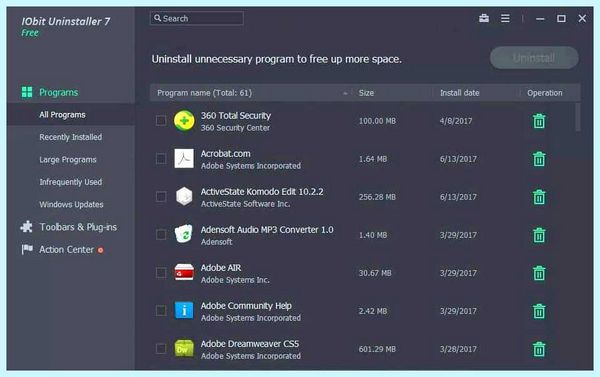This screenshot has width=600, height=377.
Task: Click the program list vertical scrollbar
Action: (577, 117)
